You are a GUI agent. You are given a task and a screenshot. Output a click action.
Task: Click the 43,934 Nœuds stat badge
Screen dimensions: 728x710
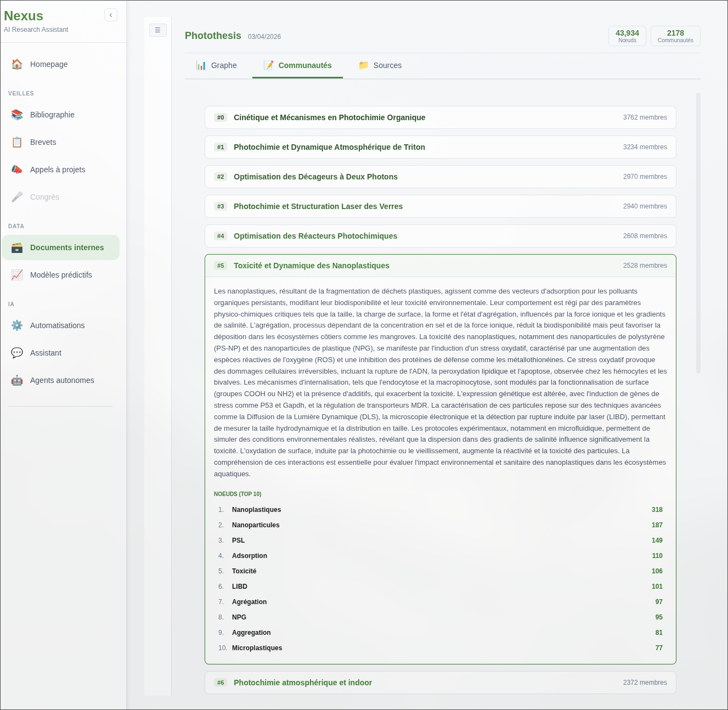[627, 36]
